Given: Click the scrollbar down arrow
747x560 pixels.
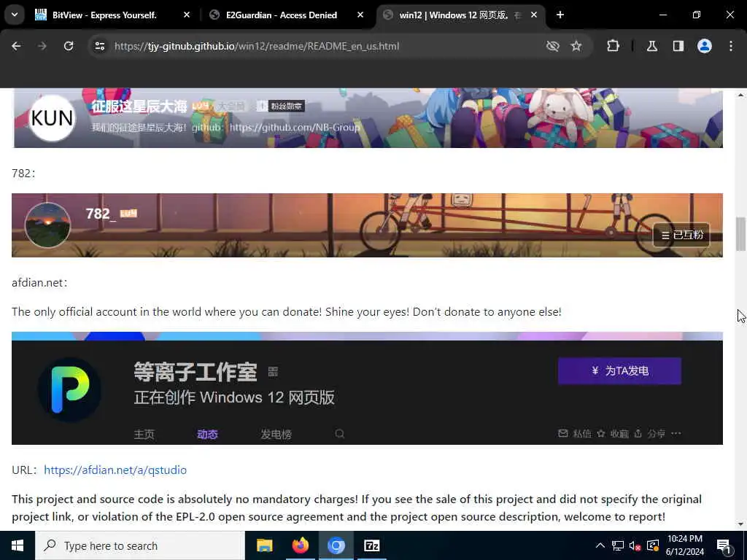Looking at the screenshot, I should pyautogui.click(x=741, y=524).
